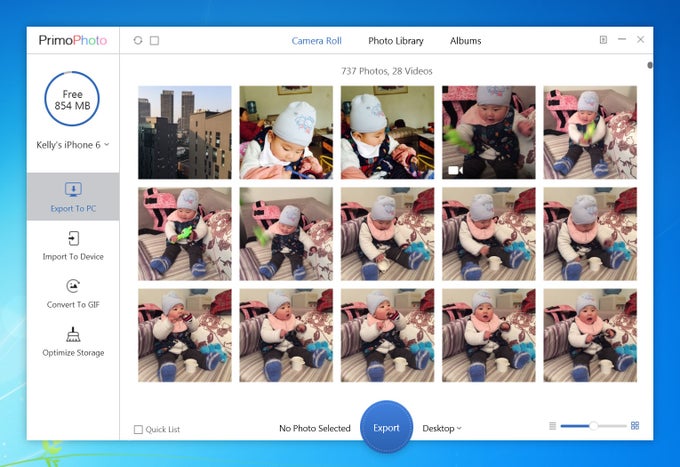The height and width of the screenshot is (467, 680).
Task: Go to the Albums tab
Action: pos(465,41)
